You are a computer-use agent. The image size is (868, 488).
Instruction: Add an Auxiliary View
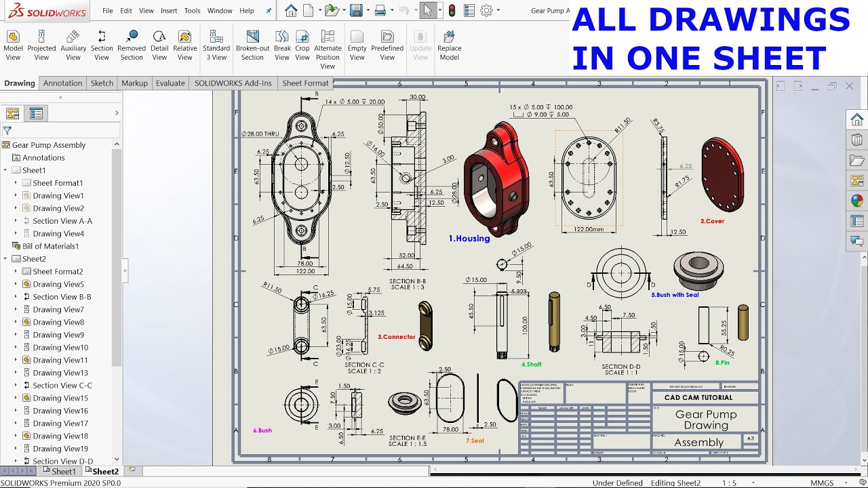pyautogui.click(x=73, y=45)
